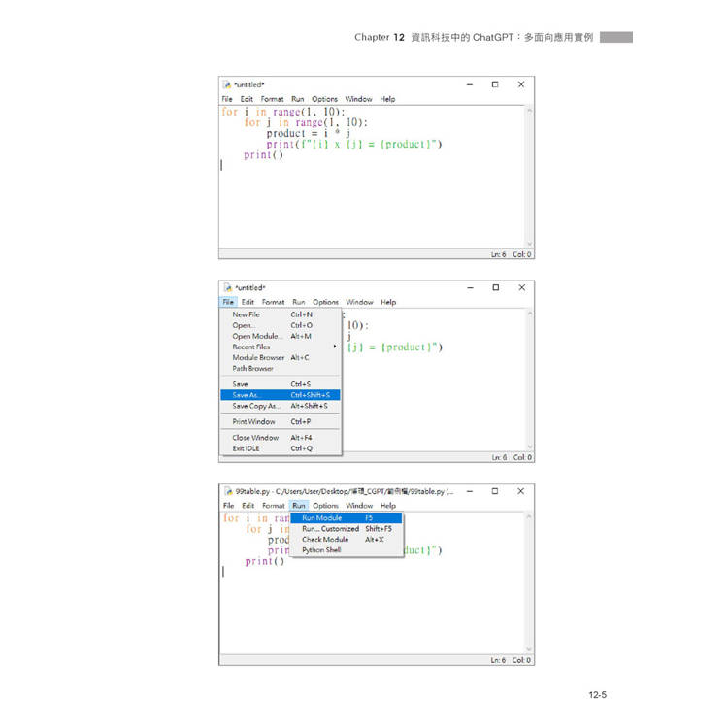Choose Save Copy As... entry

click(281, 406)
